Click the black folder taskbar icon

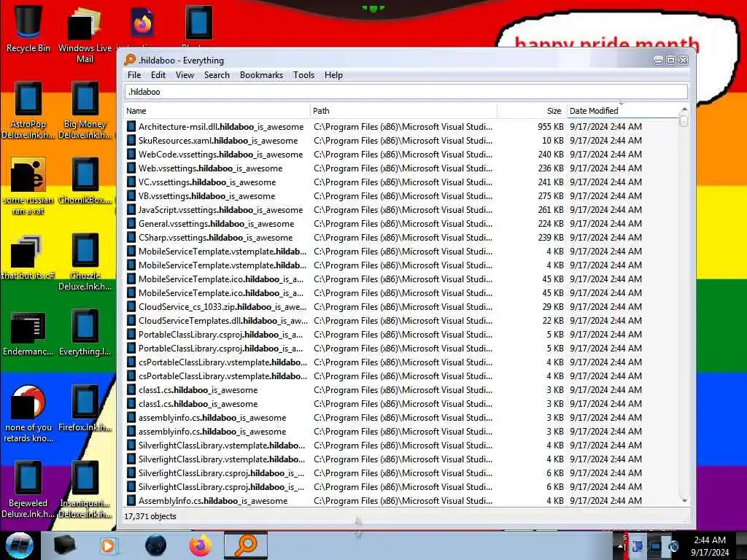pos(64,545)
